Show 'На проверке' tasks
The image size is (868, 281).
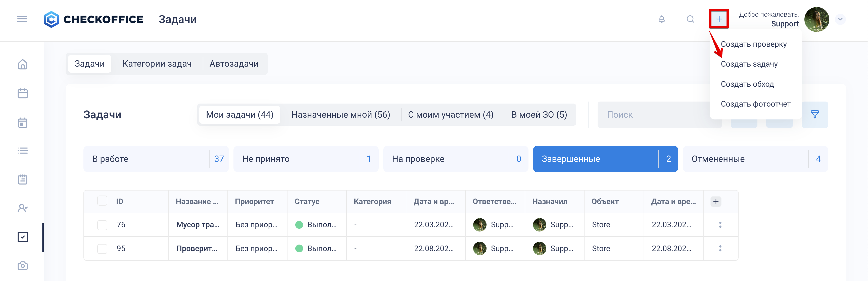[x=456, y=159]
